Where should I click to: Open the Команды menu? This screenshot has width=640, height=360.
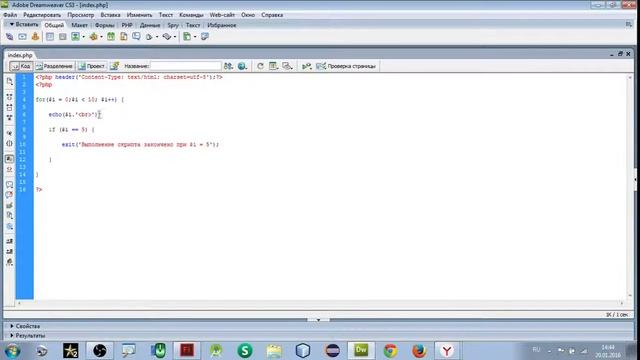[x=191, y=15]
